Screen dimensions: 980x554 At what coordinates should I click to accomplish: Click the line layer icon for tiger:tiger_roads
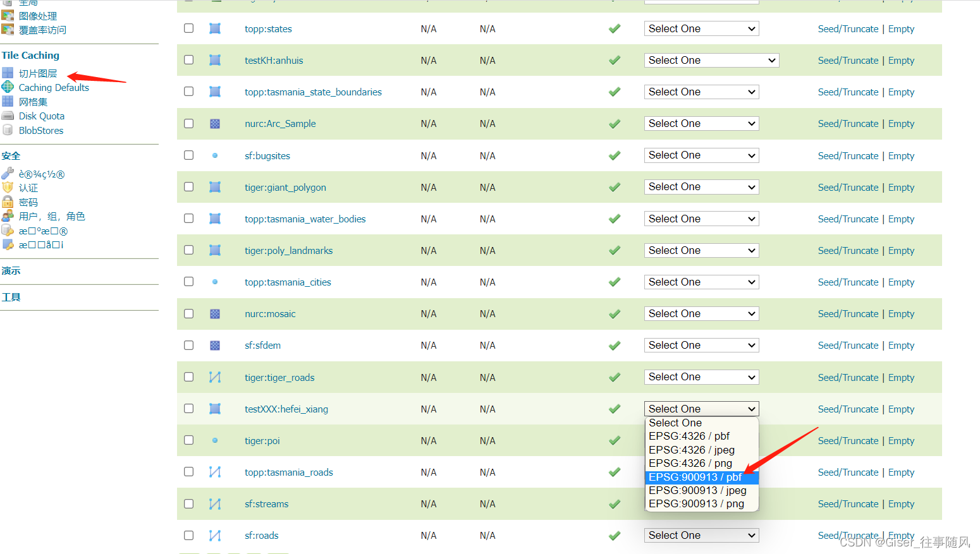[215, 377]
